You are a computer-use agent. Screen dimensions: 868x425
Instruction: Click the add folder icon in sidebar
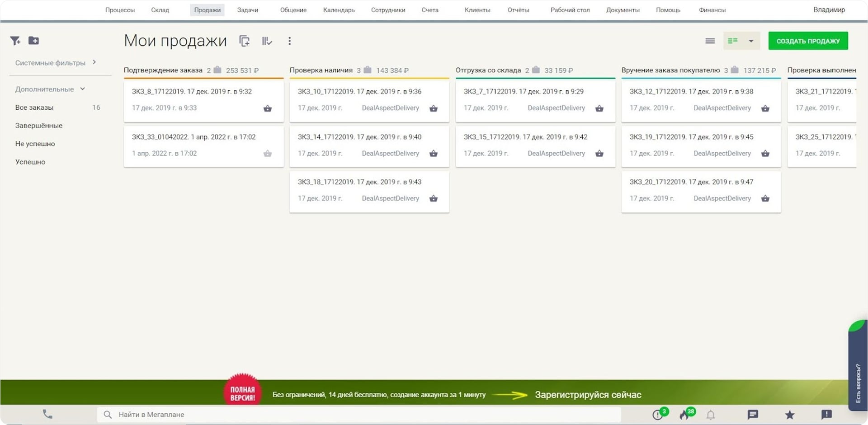click(33, 41)
